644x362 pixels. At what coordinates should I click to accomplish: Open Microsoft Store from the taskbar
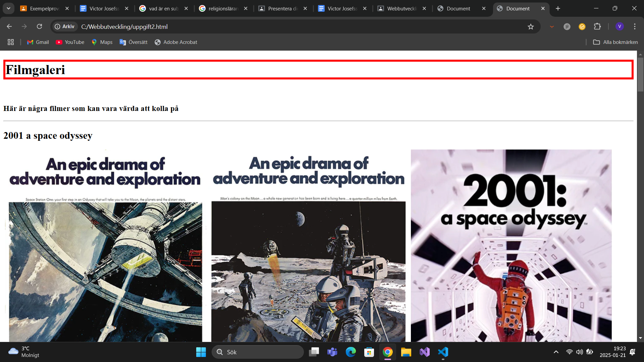(369, 352)
